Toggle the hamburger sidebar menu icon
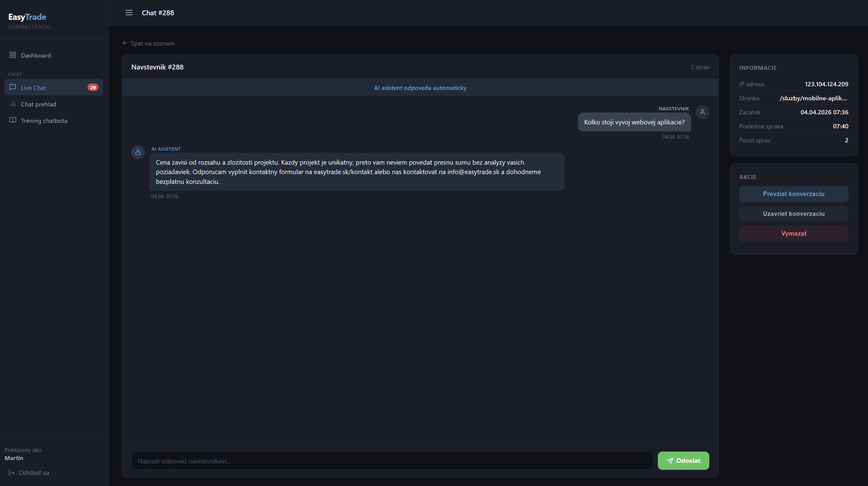The height and width of the screenshot is (486, 868). coord(129,13)
